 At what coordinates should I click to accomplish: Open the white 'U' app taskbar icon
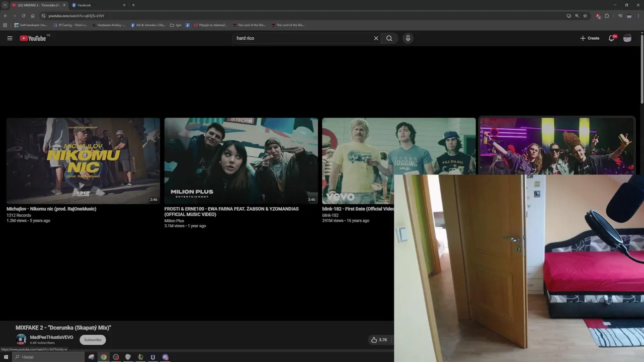153,357
